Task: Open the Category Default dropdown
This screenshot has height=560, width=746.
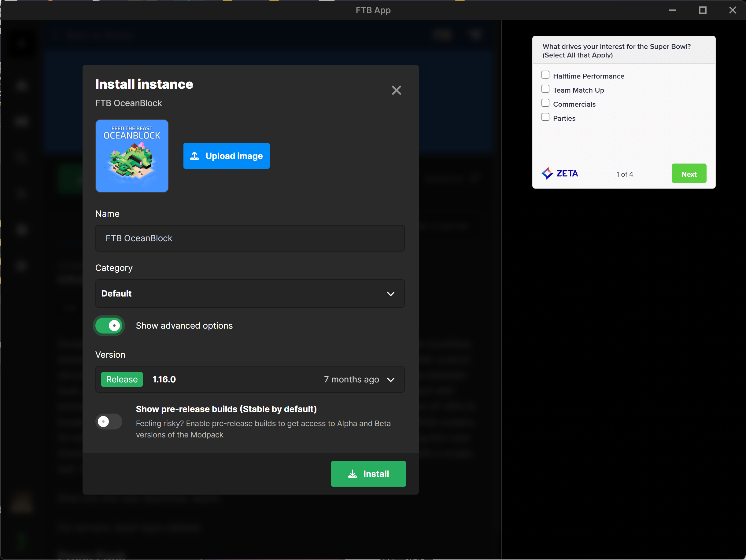Action: click(249, 293)
